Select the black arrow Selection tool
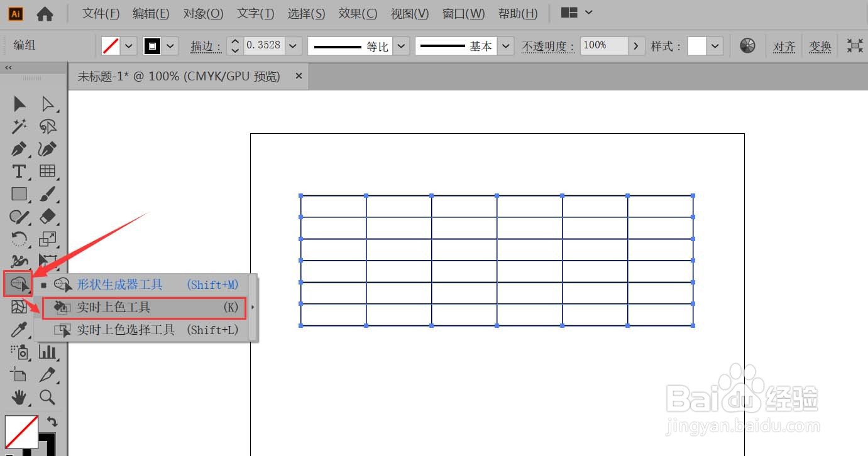The height and width of the screenshot is (456, 868). 19,104
